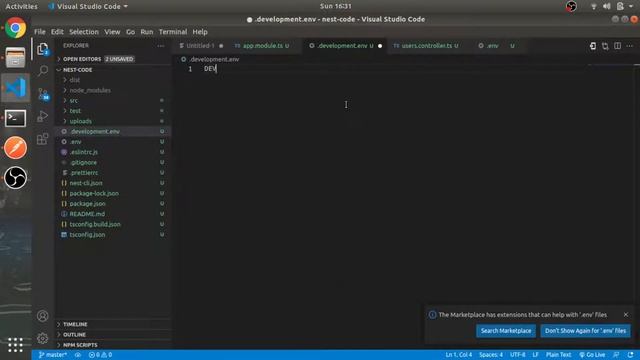Open Postman from the dock
This screenshot has height=360, width=640.
pos(16,148)
